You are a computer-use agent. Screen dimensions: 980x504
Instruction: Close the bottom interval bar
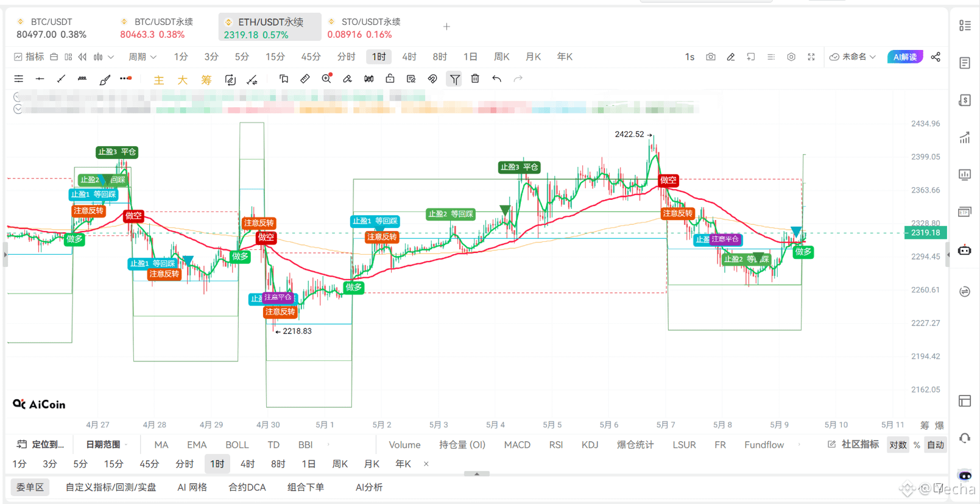(x=426, y=464)
